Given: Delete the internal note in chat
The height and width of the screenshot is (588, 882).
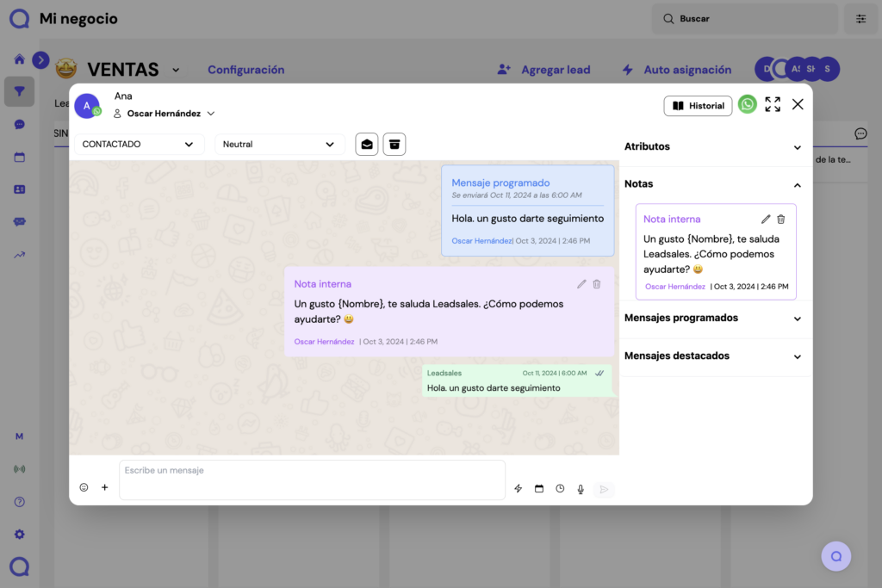Looking at the screenshot, I should point(597,284).
